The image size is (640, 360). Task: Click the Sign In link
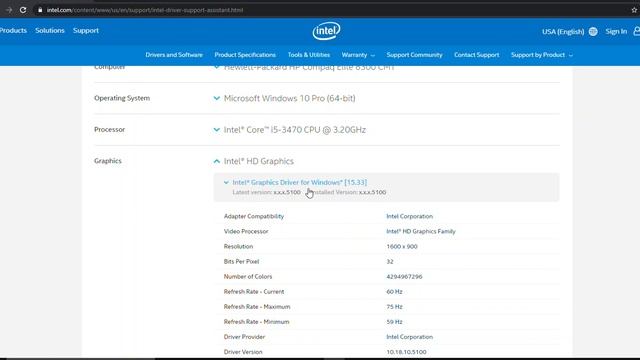[x=616, y=31]
